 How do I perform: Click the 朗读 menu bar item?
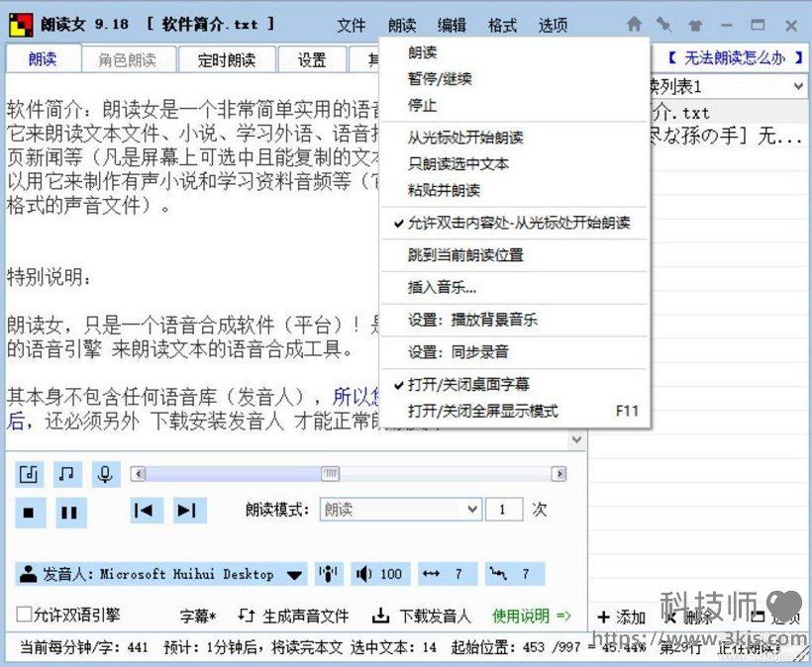click(402, 25)
